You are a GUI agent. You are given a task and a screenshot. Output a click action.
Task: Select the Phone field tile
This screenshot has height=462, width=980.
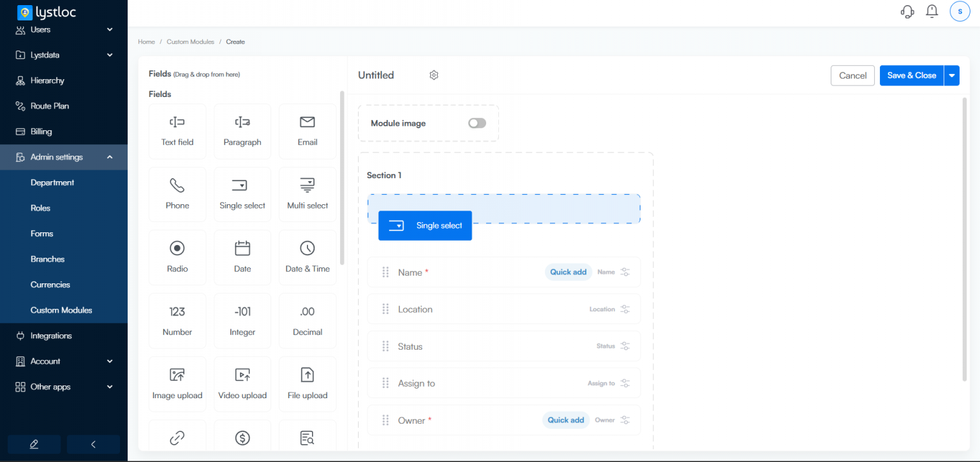(177, 194)
